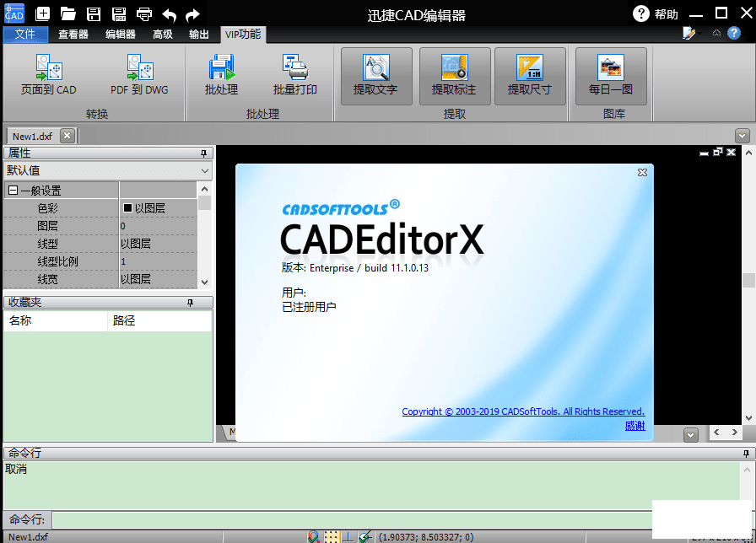The width and height of the screenshot is (756, 543).
Task: Click the 色彩 black color swatch
Action: (x=127, y=208)
